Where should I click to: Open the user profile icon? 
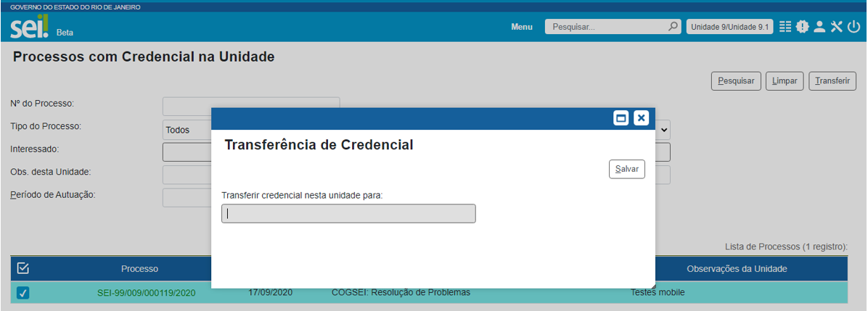click(x=819, y=27)
